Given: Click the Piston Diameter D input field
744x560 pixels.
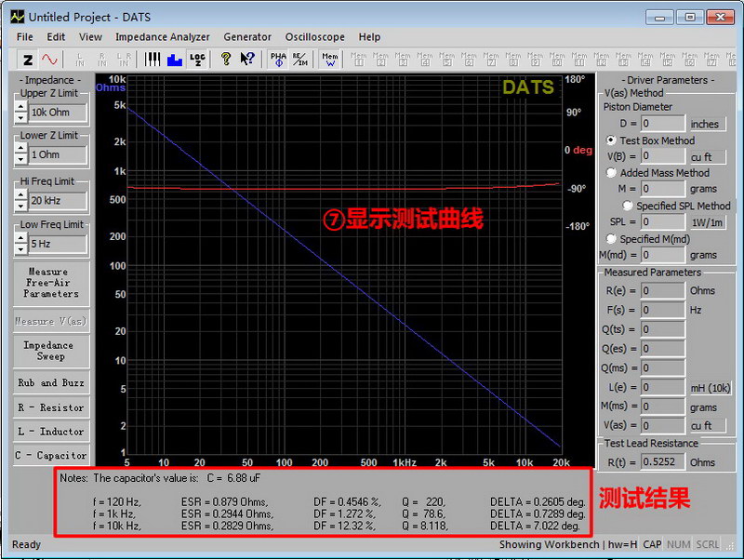Looking at the screenshot, I should pos(662,124).
